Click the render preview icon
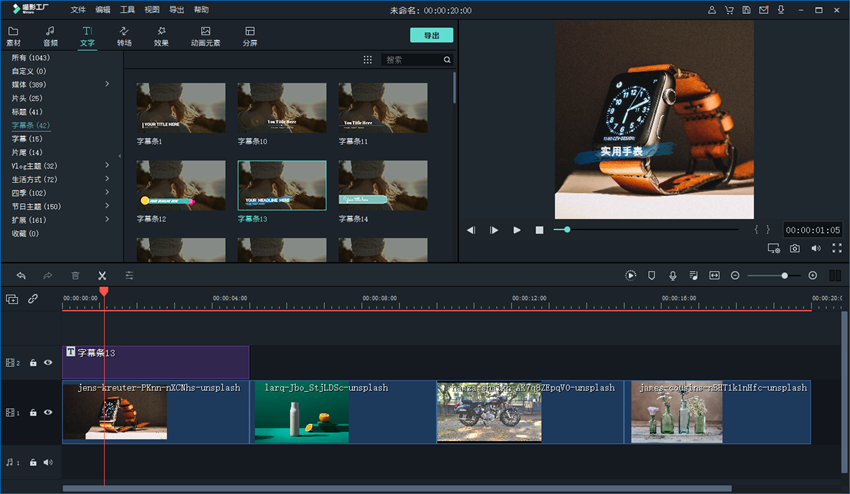This screenshot has height=494, width=850. click(x=630, y=275)
